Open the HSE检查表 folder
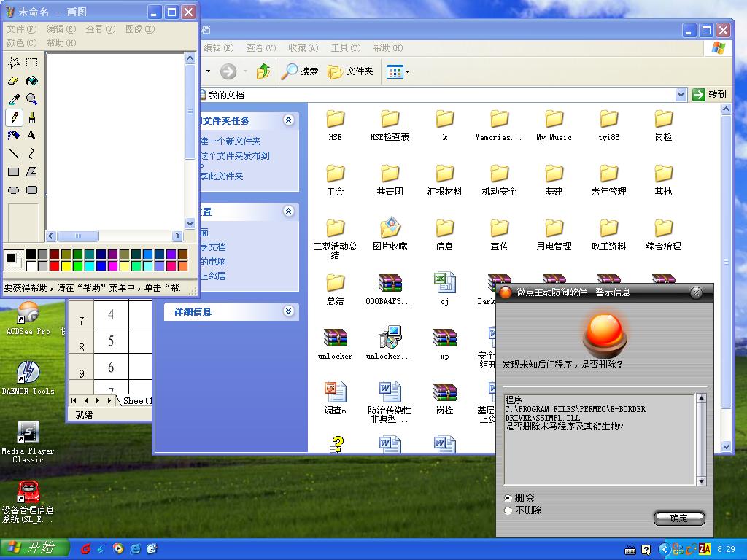 click(x=390, y=125)
